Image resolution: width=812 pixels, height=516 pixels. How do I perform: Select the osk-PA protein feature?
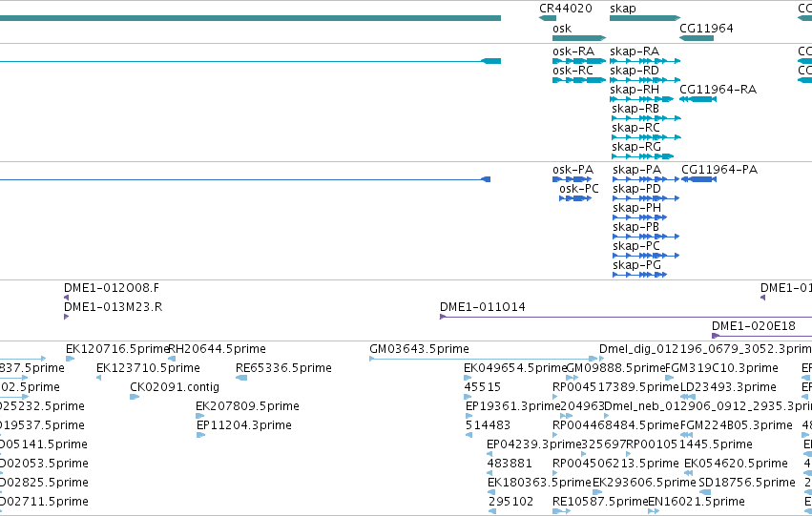click(573, 179)
